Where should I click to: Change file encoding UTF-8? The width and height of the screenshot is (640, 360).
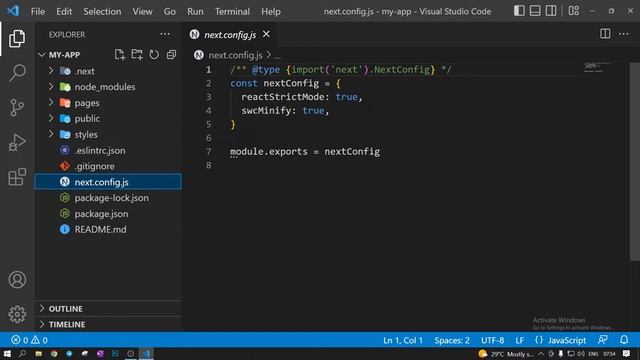click(492, 340)
